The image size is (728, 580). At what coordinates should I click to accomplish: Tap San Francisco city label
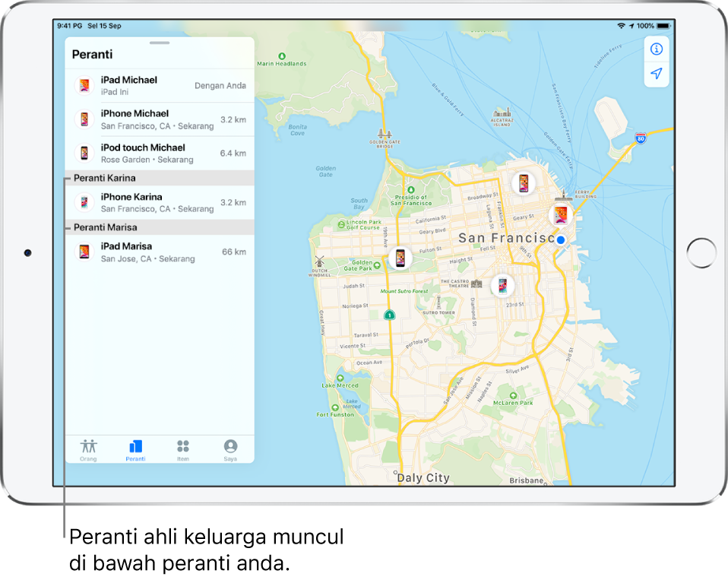[507, 238]
